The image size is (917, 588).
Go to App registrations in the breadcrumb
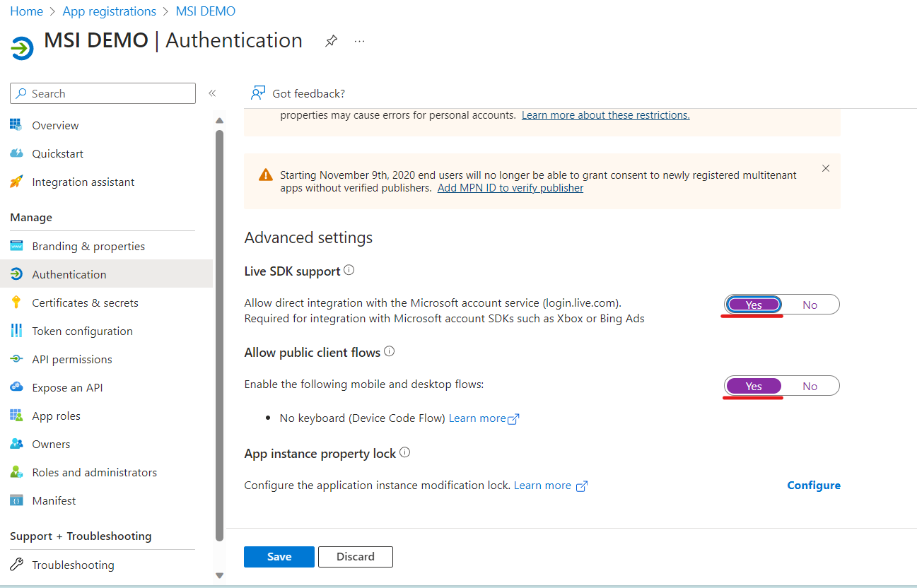(x=110, y=11)
